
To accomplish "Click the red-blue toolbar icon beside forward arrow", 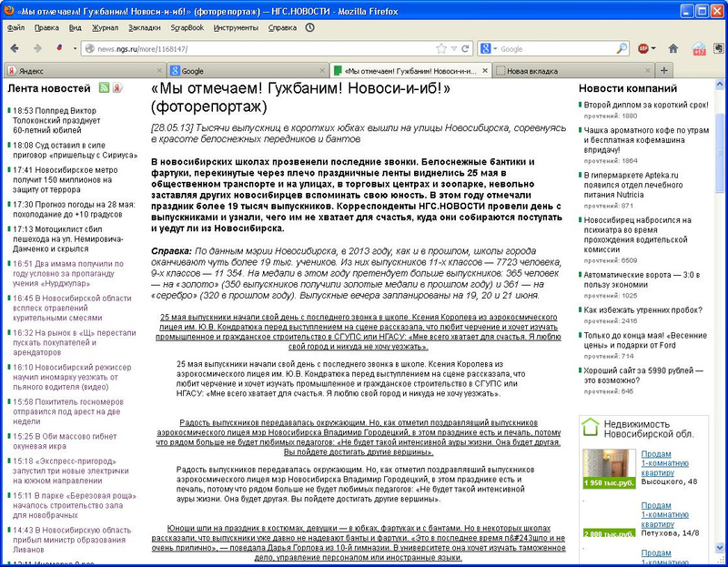I will [59, 47].
